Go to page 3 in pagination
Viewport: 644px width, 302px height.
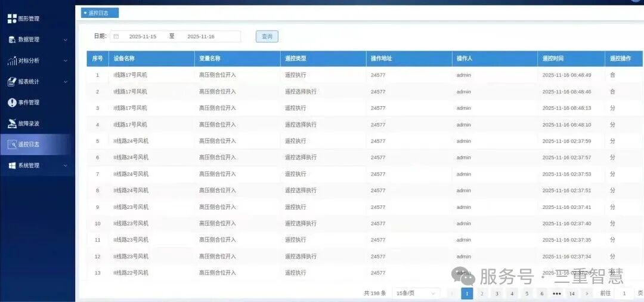tap(497, 294)
